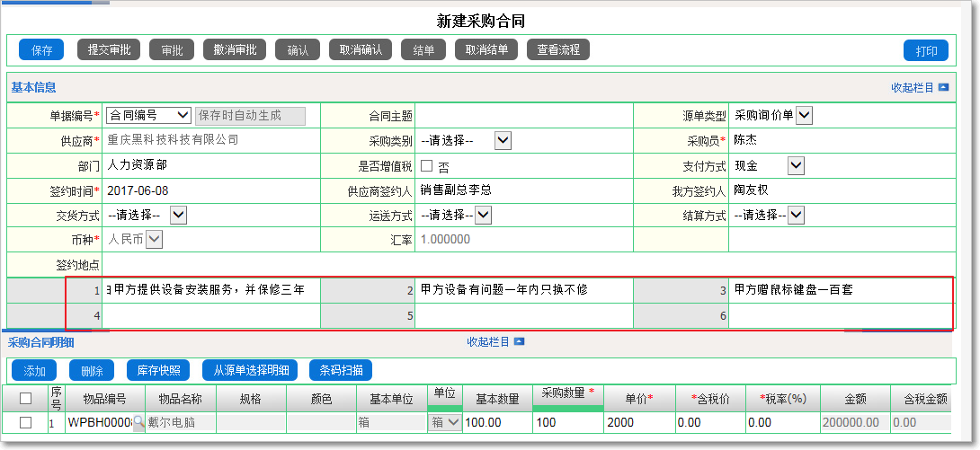This screenshot has width=980, height=450.
Task: Open the 单位 dropdown showing 箱
Action: point(452,422)
